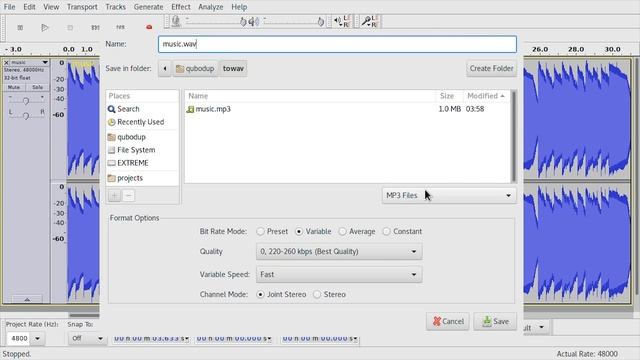Go to qubodup folder in path bar

click(x=195, y=69)
